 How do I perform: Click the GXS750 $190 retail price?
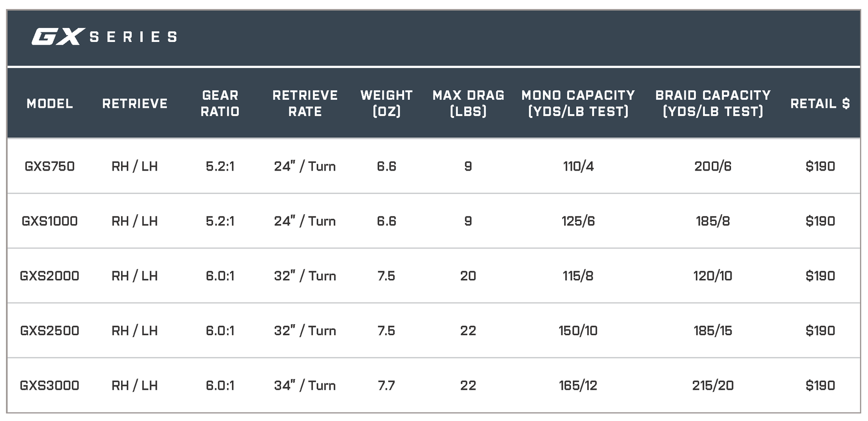click(820, 167)
